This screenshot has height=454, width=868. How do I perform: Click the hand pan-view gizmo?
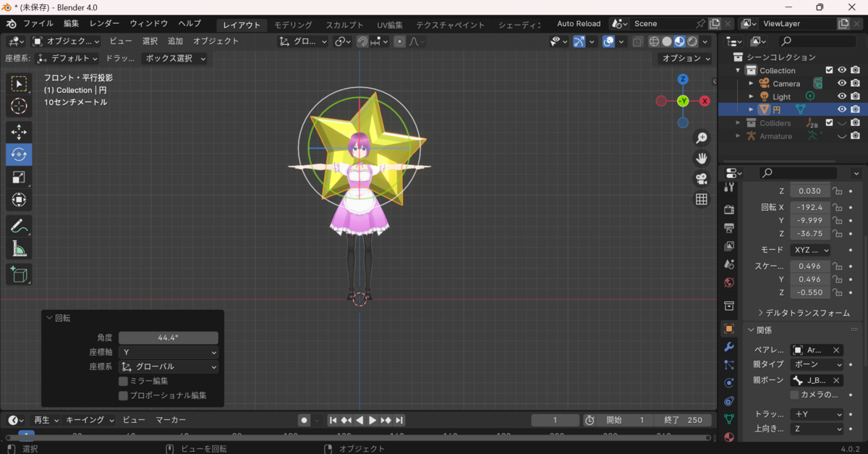pyautogui.click(x=701, y=158)
